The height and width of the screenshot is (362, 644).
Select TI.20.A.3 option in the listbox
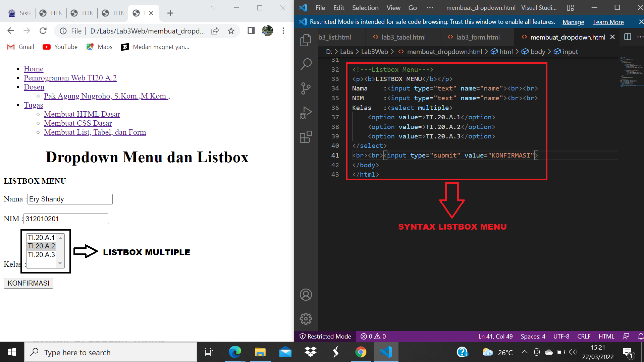click(x=42, y=255)
